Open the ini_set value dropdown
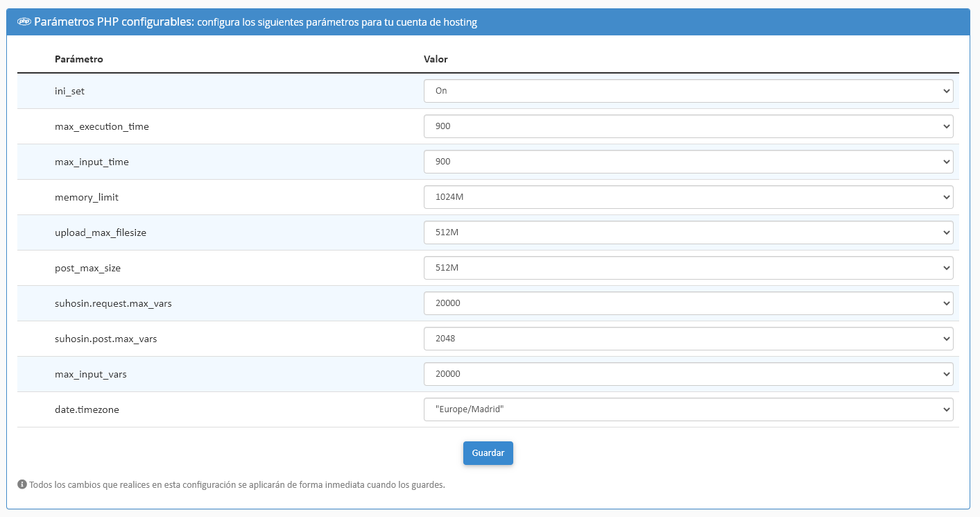The image size is (980, 517). pyautogui.click(x=688, y=91)
